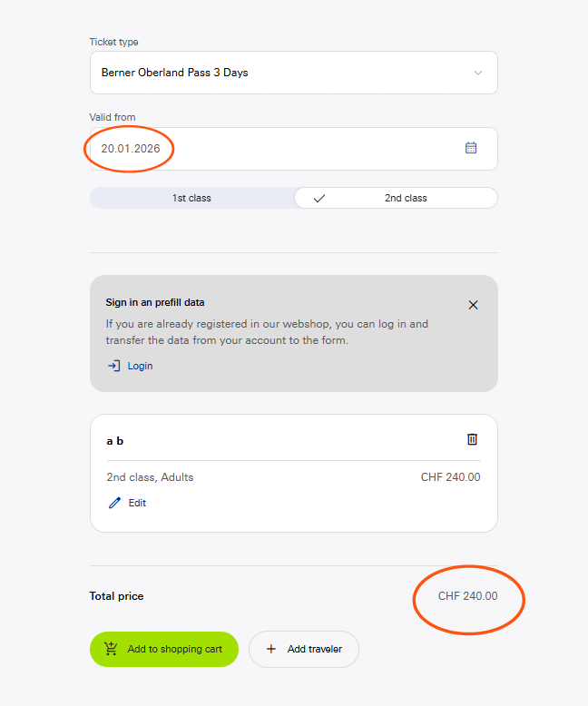
Task: Click the 2nd class, Adults text
Action: (150, 477)
